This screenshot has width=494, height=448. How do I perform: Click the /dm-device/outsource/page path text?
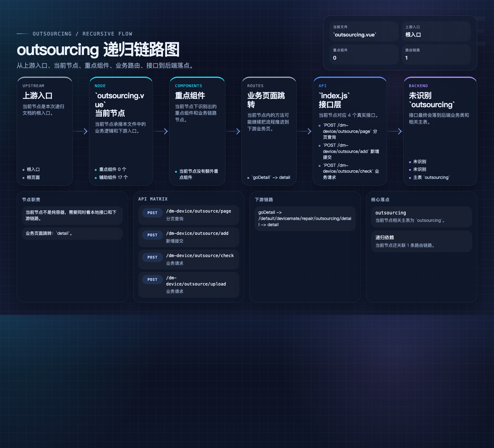(199, 211)
